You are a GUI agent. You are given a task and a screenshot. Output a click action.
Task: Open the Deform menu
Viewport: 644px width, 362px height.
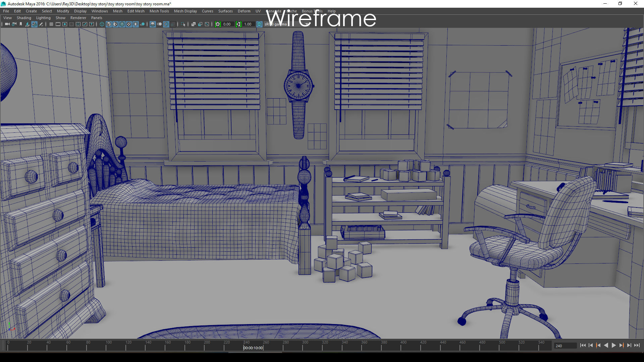click(244, 11)
